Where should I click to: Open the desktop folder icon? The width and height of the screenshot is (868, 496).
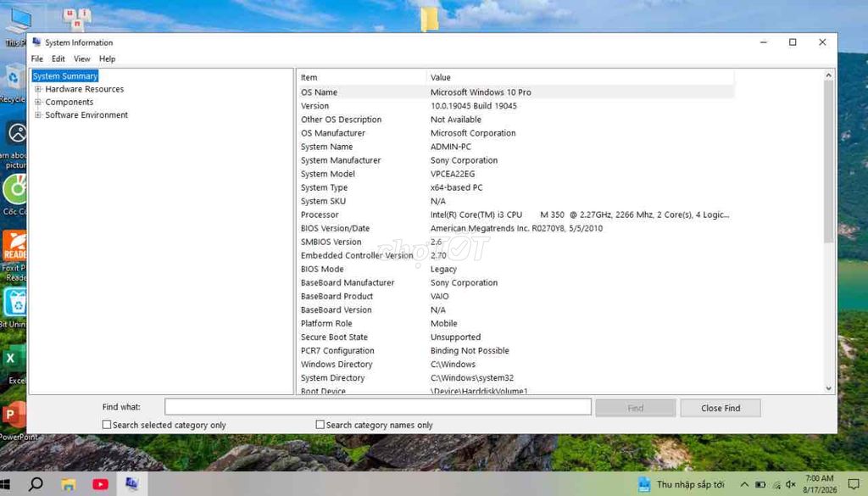point(430,19)
